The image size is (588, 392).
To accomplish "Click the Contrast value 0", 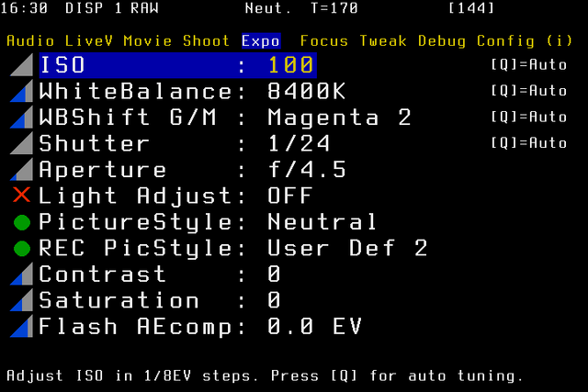I will pos(274,274).
